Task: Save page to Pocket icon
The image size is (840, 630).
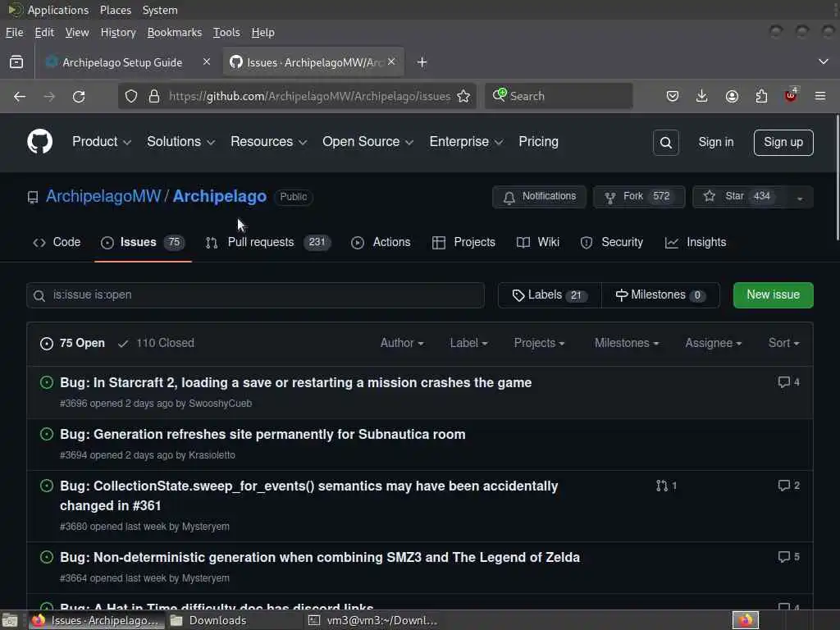Action: [x=673, y=97]
